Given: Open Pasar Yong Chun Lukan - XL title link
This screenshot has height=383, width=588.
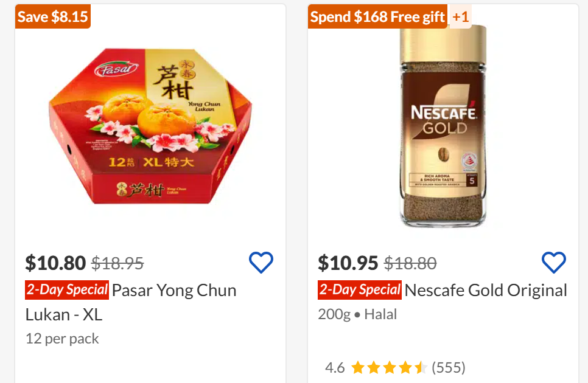Looking at the screenshot, I should 131,302.
